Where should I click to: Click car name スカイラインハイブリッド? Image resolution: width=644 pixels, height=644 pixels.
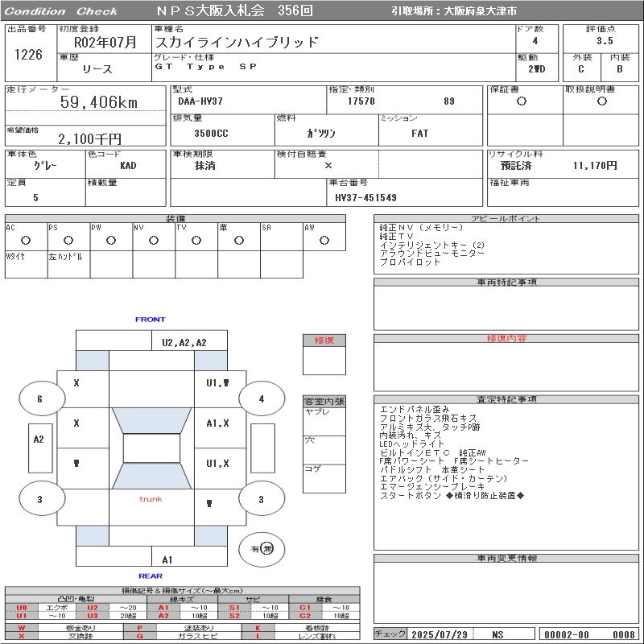click(x=237, y=43)
